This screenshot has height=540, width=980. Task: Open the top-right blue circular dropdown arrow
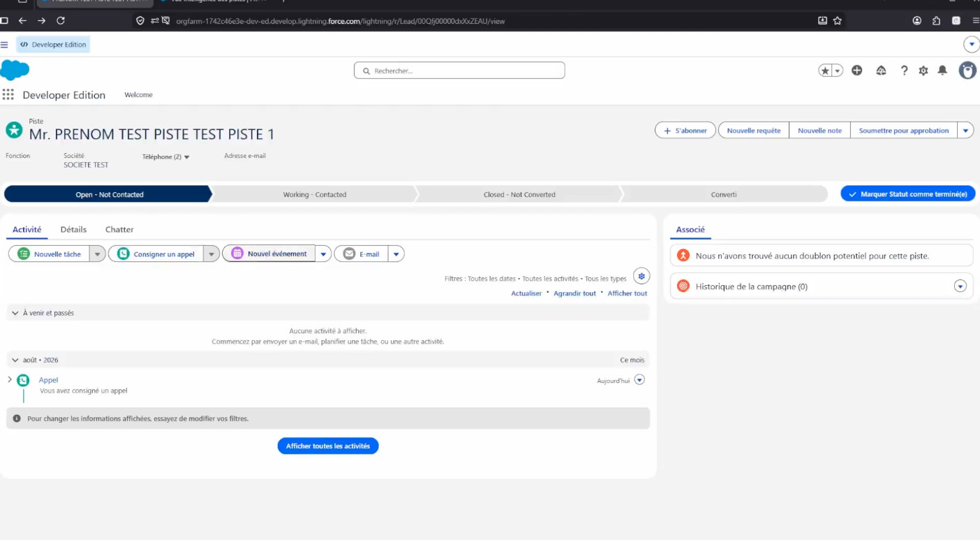[972, 45]
